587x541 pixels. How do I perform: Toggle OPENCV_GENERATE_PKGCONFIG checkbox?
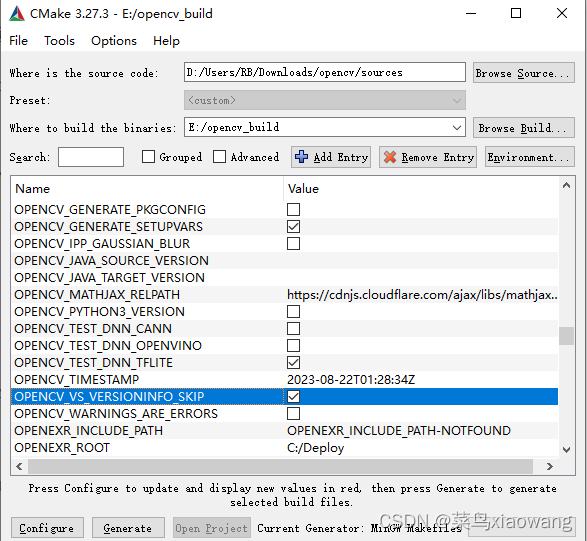coord(294,210)
